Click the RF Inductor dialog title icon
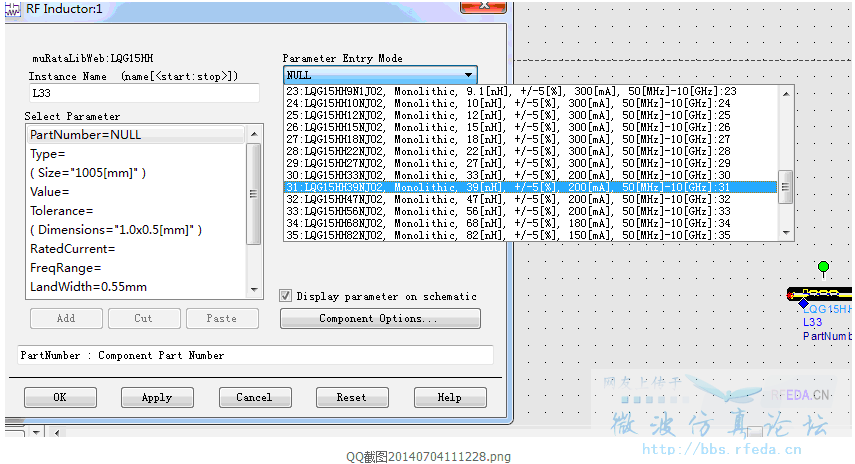 13,9
